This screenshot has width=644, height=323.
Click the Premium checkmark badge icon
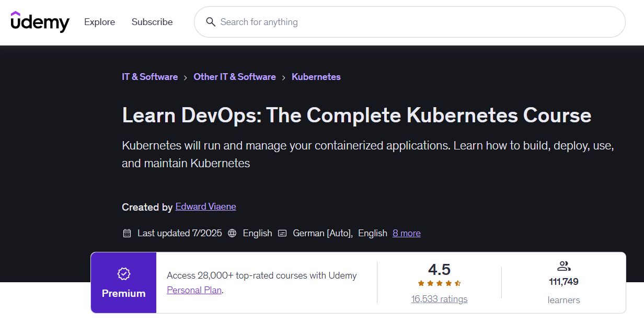[x=124, y=273]
